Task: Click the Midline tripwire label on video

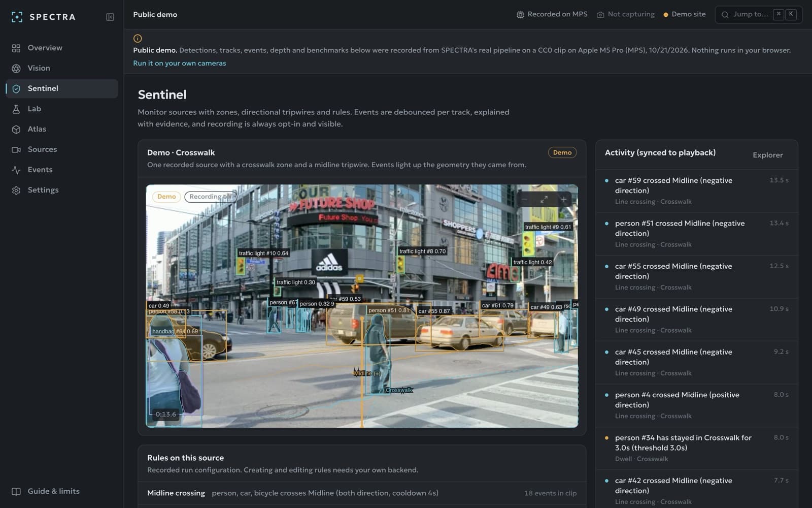Action: pos(367,373)
